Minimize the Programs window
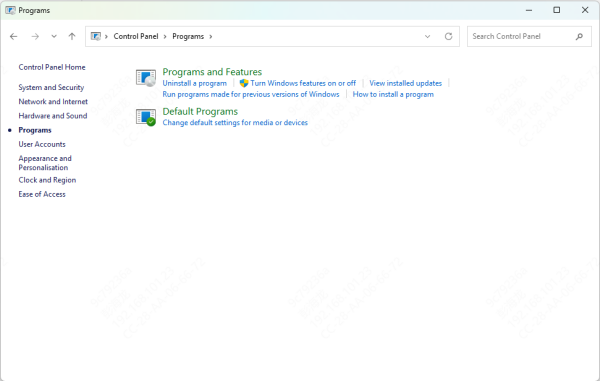600x381 pixels. click(x=529, y=10)
